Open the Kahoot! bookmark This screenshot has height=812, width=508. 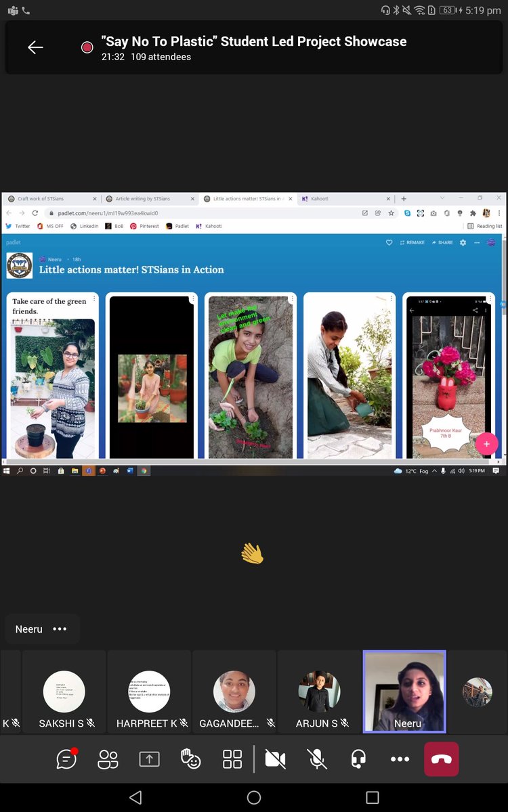click(209, 226)
